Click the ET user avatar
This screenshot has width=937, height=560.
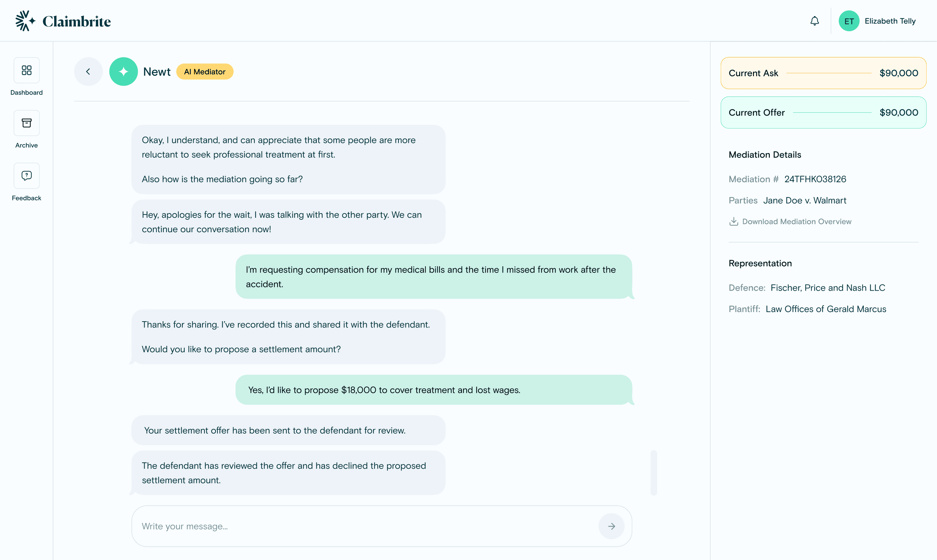(849, 21)
